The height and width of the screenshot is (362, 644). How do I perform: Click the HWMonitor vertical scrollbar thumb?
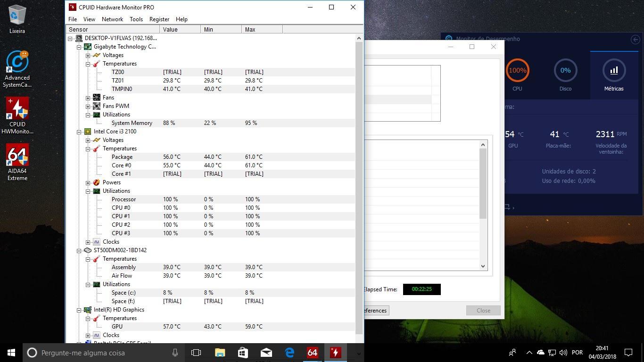tap(359, 188)
